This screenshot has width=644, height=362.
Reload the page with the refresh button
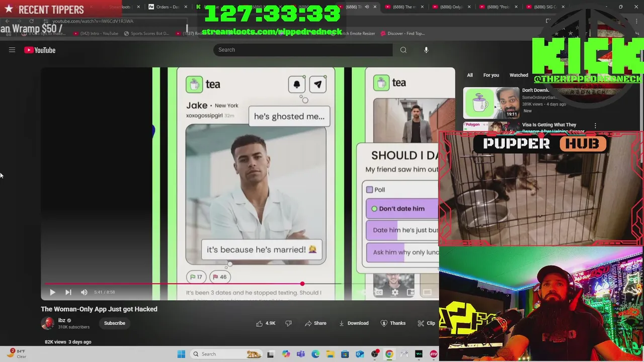point(31,21)
